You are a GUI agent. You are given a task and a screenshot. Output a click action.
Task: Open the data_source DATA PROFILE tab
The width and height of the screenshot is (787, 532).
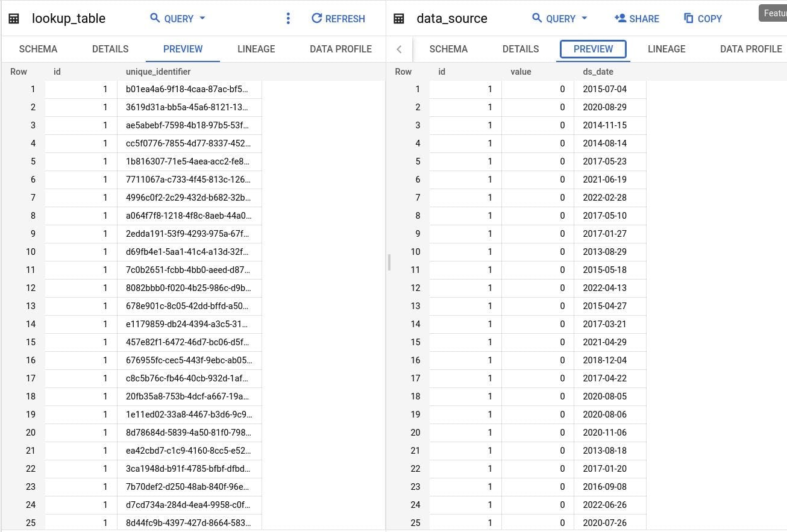click(751, 49)
